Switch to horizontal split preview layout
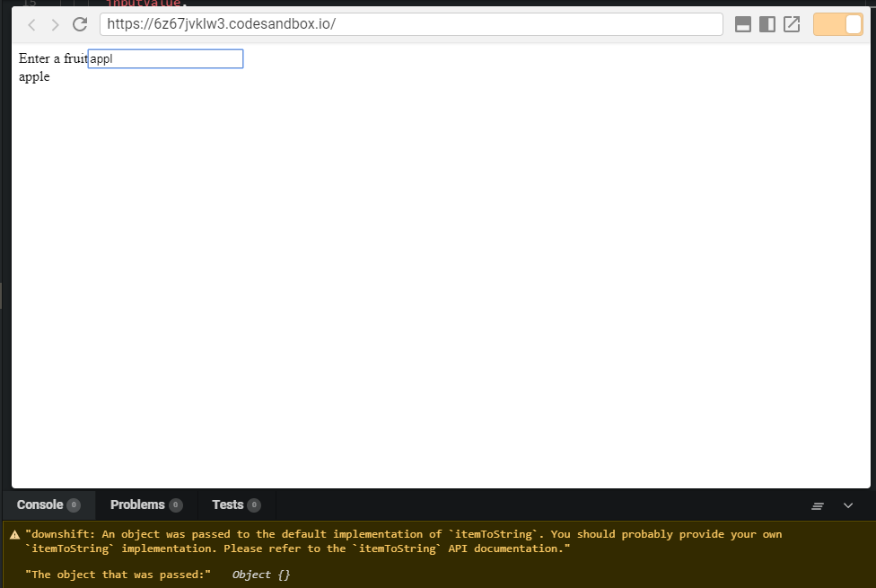 742,24
